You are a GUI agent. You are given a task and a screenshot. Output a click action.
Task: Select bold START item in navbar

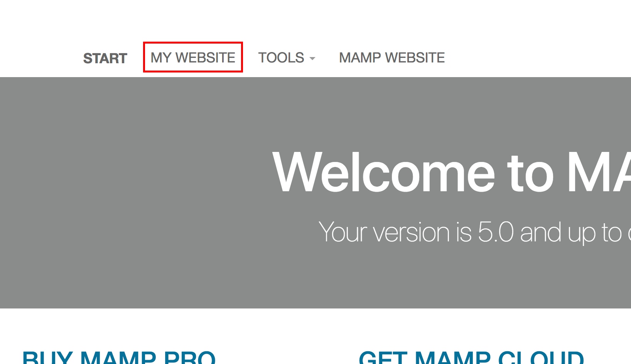pyautogui.click(x=105, y=58)
